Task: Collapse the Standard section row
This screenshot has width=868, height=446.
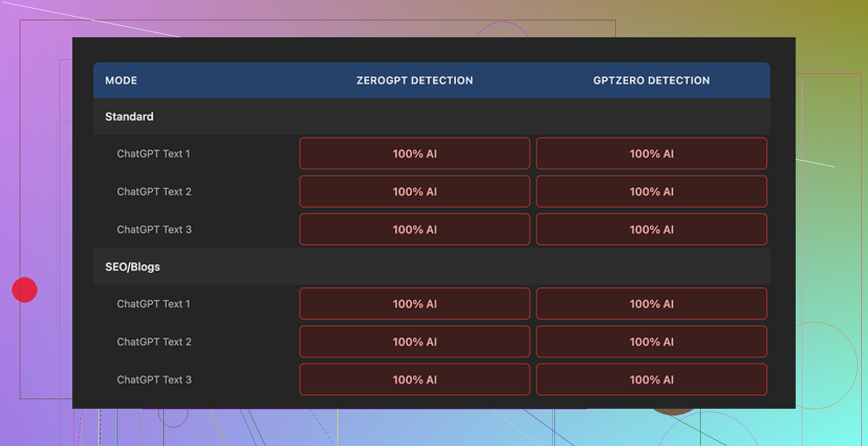Action: (129, 116)
